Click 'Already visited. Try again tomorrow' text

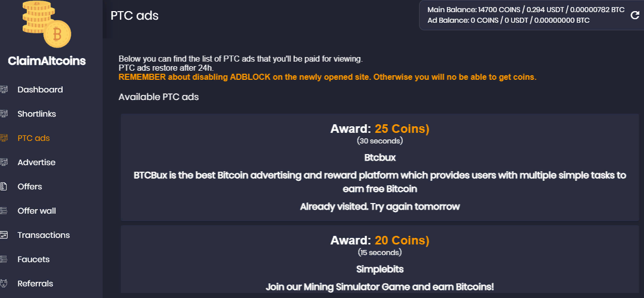(380, 207)
